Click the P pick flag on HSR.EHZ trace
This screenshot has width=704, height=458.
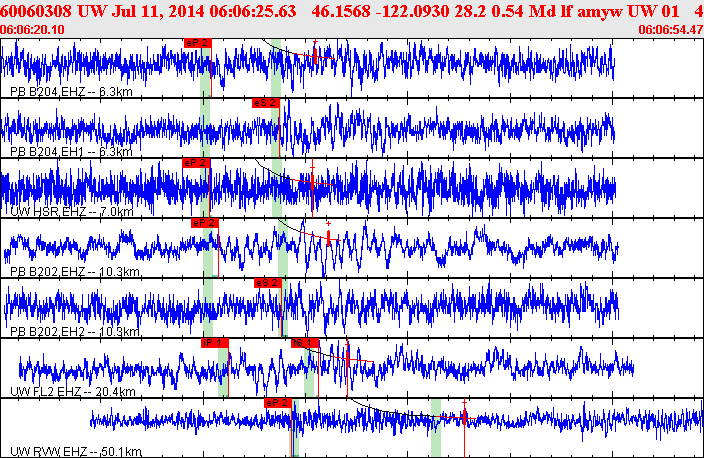tap(195, 162)
